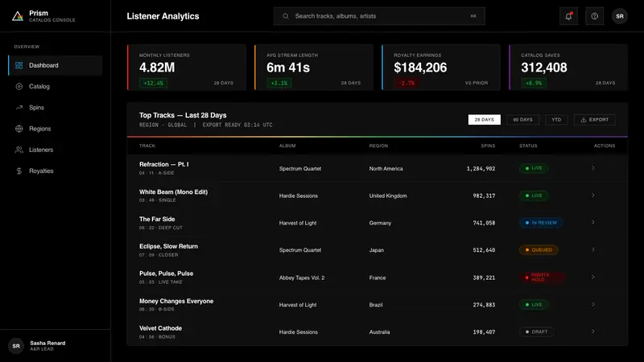Click LIVE status of White Beam
The height and width of the screenshot is (362, 644).
[534, 195]
